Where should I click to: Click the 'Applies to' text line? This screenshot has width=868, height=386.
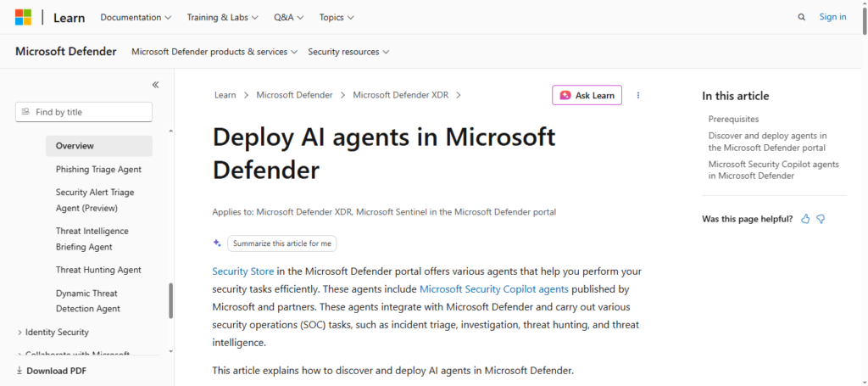384,211
